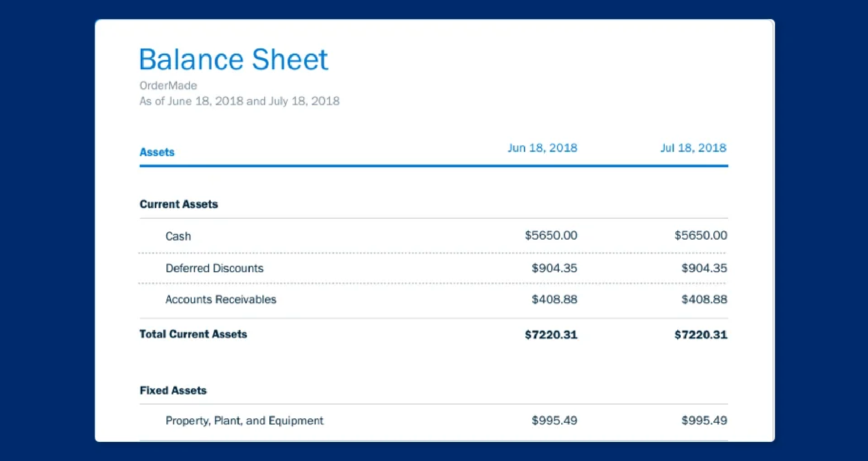Select Cash amount for Jun 18
This screenshot has width=868, height=461.
551,235
